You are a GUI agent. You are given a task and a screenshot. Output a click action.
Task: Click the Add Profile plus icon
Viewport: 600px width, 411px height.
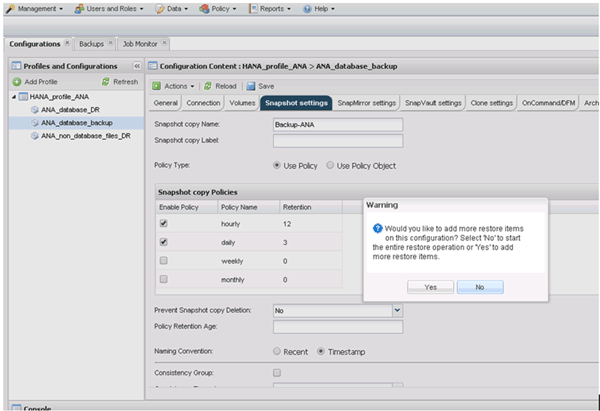pyautogui.click(x=17, y=81)
